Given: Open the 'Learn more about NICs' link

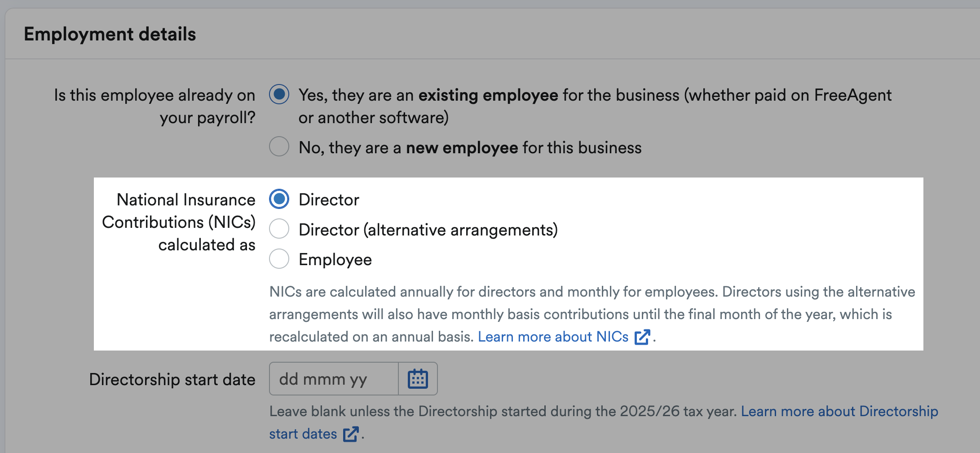Looking at the screenshot, I should tap(553, 337).
